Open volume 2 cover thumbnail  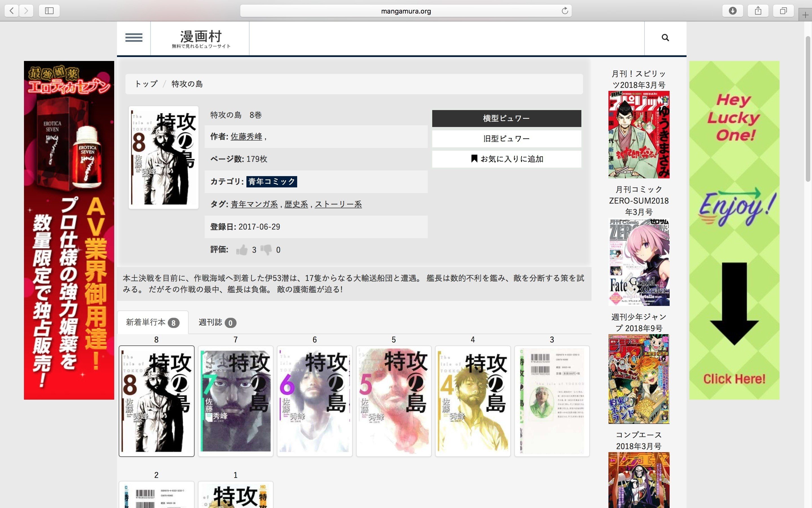(156, 494)
